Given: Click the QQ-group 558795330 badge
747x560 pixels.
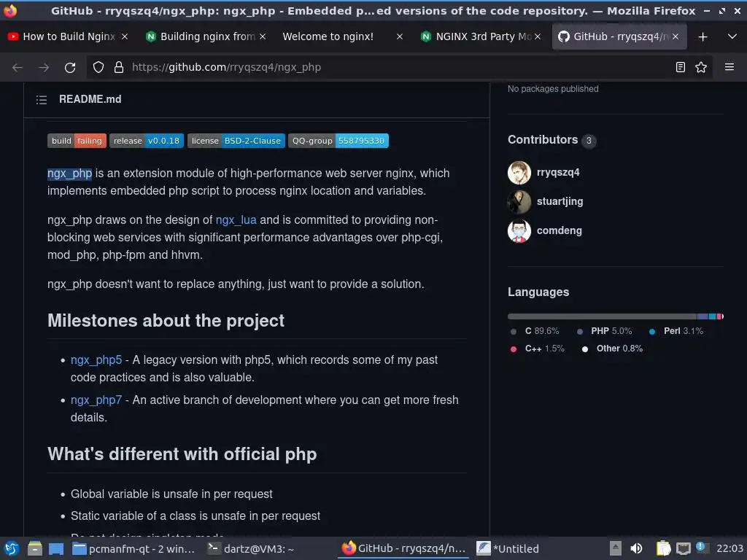Looking at the screenshot, I should click(x=338, y=141).
